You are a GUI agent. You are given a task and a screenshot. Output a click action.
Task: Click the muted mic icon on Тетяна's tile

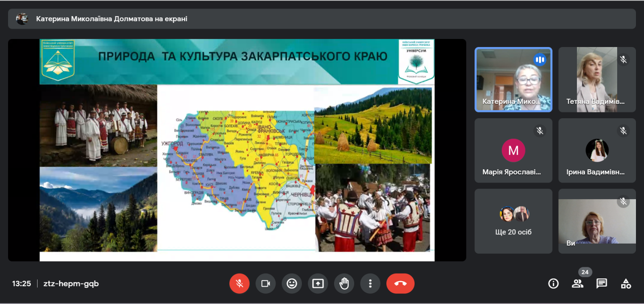click(x=623, y=60)
